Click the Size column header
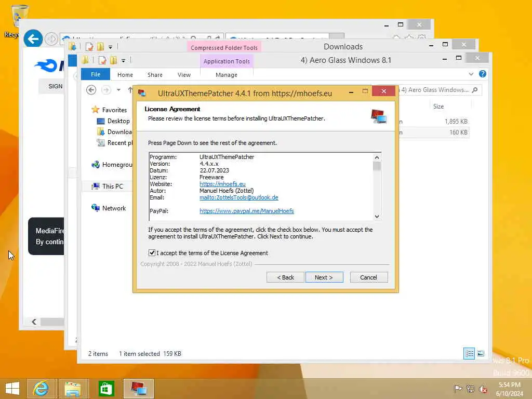 click(x=438, y=107)
